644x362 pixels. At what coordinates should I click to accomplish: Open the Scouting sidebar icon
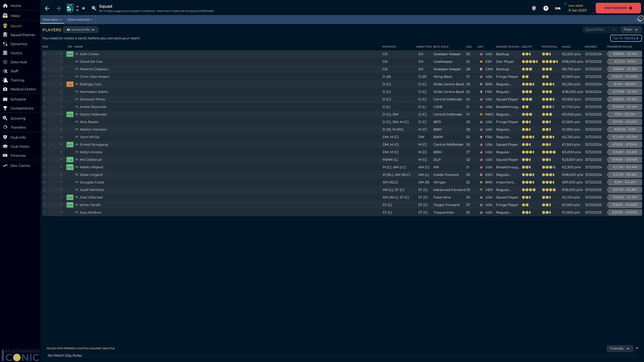(5, 118)
